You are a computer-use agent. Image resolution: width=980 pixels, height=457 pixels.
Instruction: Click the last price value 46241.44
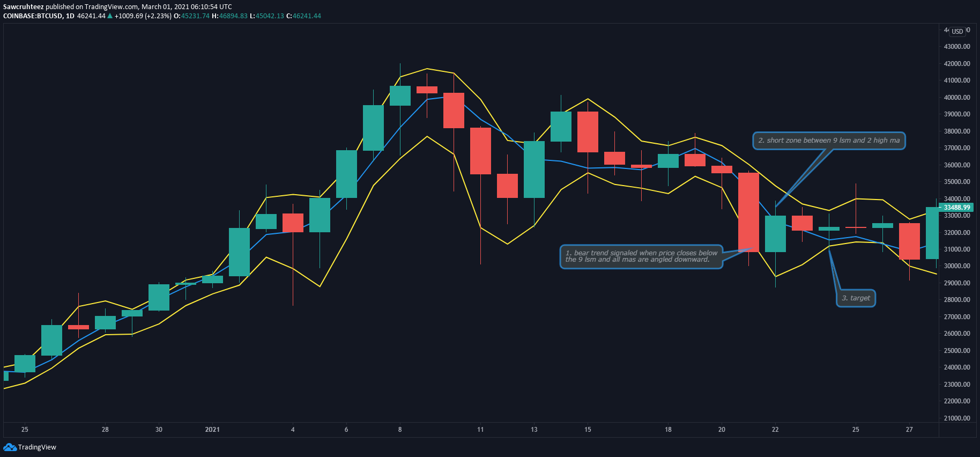pos(91,16)
